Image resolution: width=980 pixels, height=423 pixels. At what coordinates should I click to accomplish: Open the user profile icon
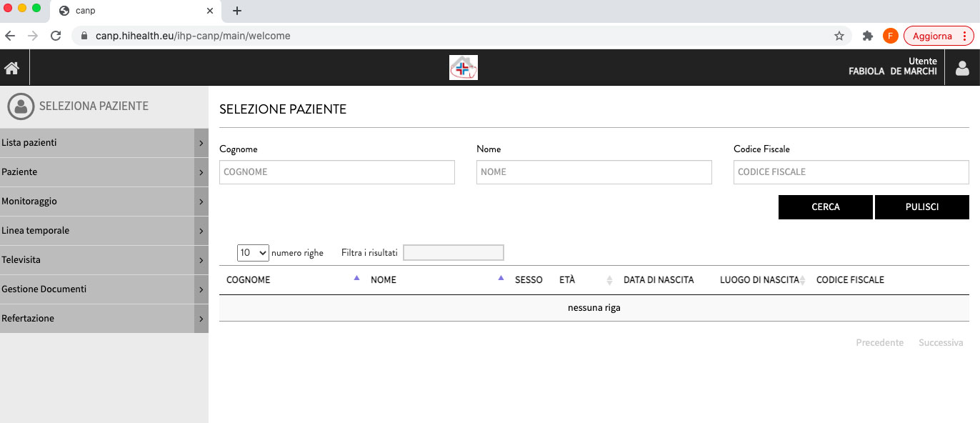click(962, 69)
